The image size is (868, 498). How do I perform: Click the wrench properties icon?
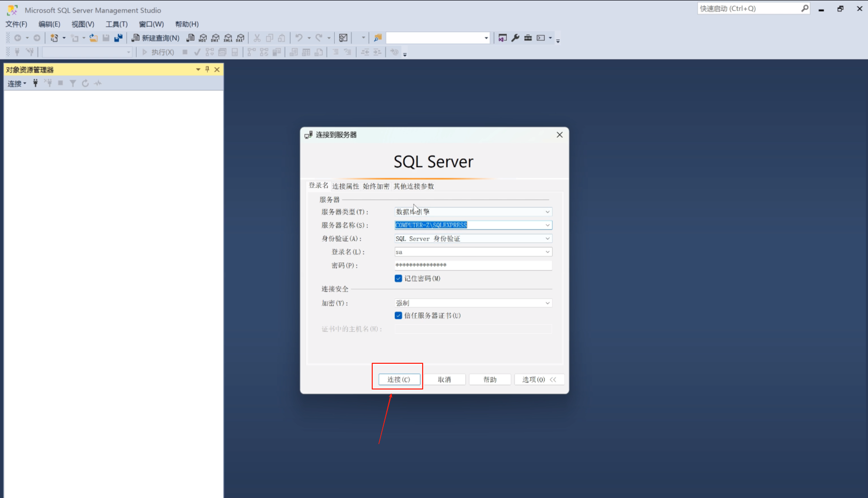coord(515,38)
